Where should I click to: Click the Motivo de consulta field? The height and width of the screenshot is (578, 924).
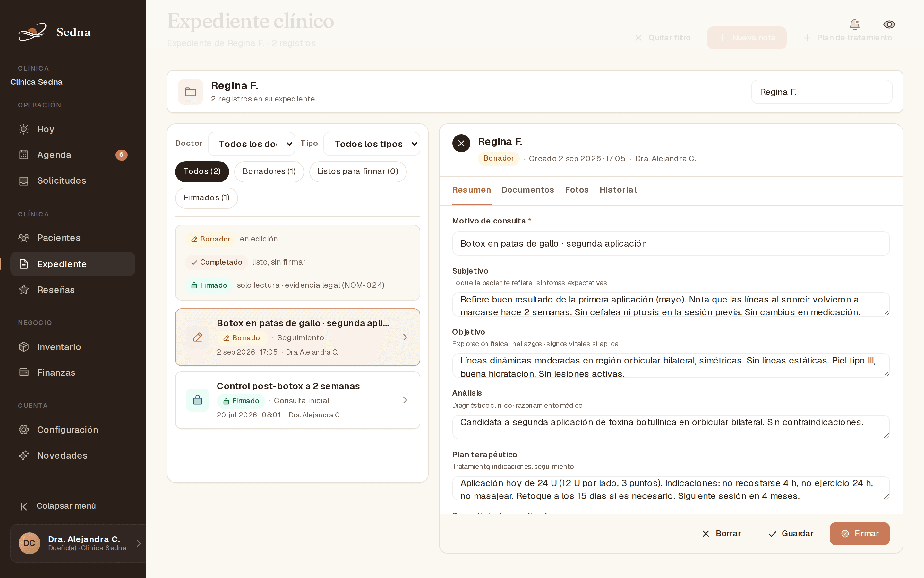(671, 243)
